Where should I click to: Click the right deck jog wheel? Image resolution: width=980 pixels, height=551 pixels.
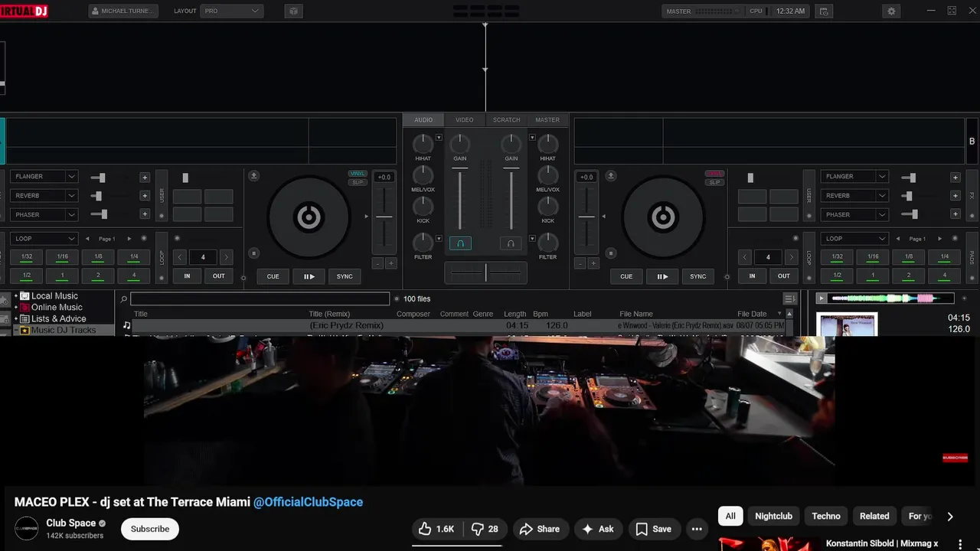[x=663, y=218]
